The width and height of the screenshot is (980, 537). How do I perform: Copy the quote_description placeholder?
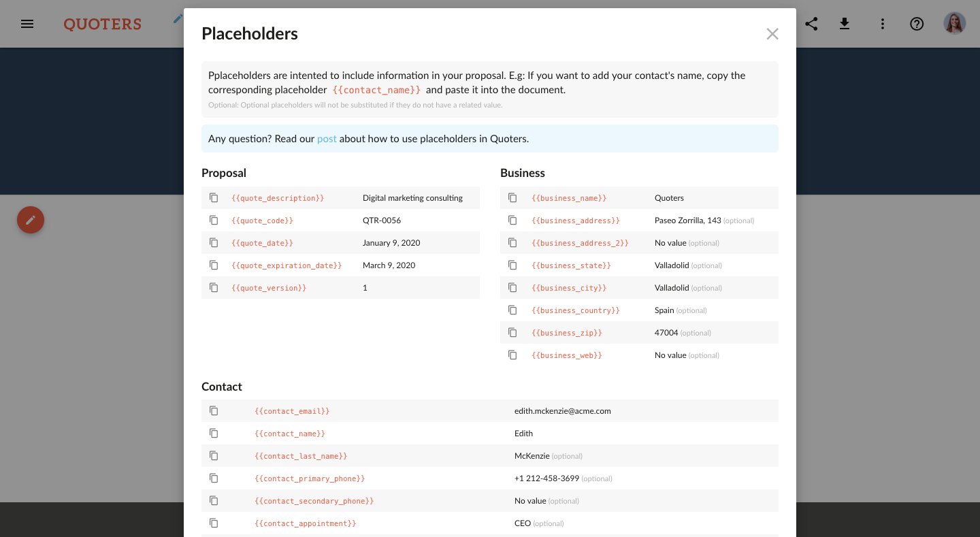[214, 197]
